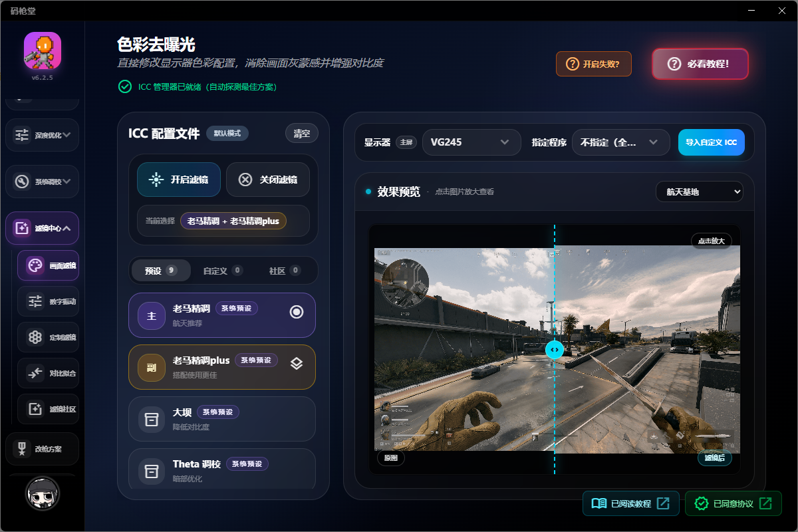Click the 系统预设 tag on 老马精调

(x=236, y=308)
